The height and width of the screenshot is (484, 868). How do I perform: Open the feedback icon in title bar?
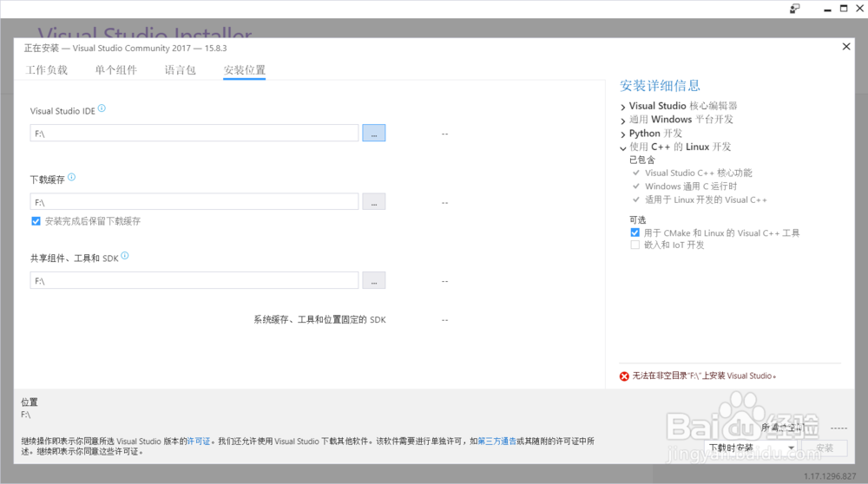[794, 9]
